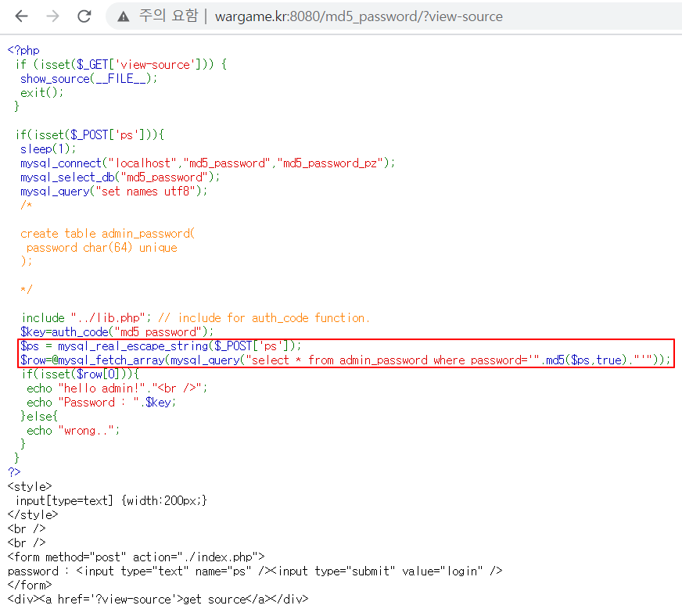Image resolution: width=682 pixels, height=616 pixels.
Task: Click the browser back arrow
Action: [21, 16]
